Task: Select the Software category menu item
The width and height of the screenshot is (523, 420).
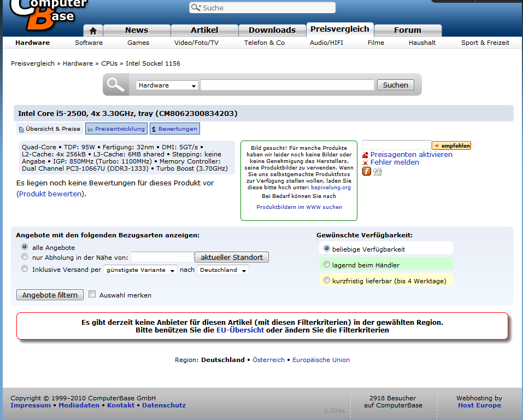Action: tap(89, 43)
